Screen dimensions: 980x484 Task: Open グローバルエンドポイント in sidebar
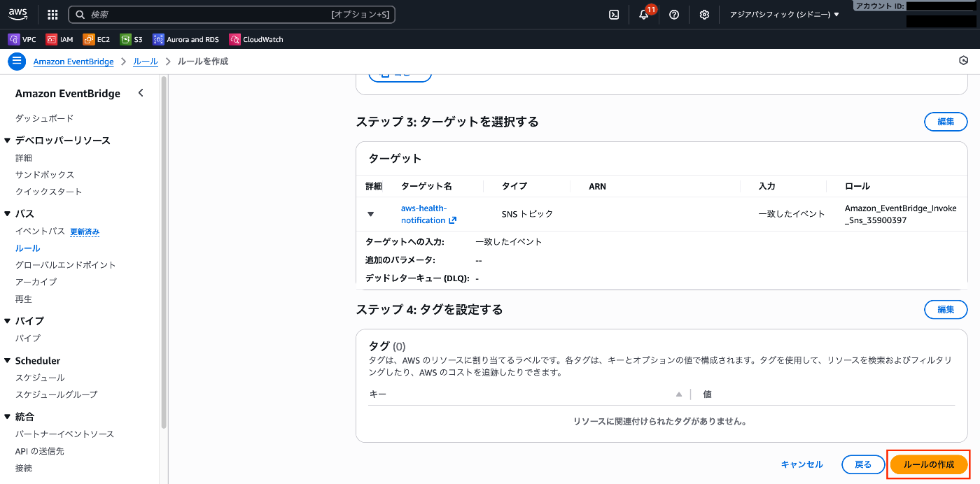(x=66, y=265)
